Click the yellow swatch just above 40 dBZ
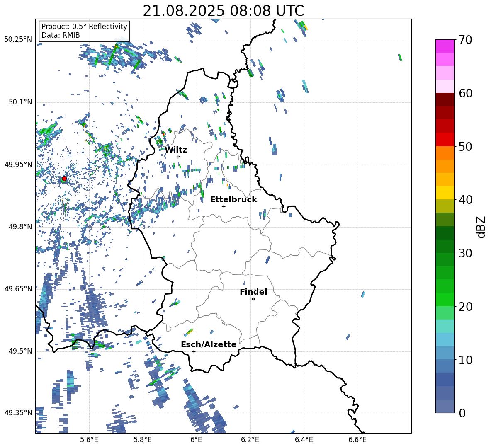This screenshot has height=448, width=491. (x=445, y=193)
